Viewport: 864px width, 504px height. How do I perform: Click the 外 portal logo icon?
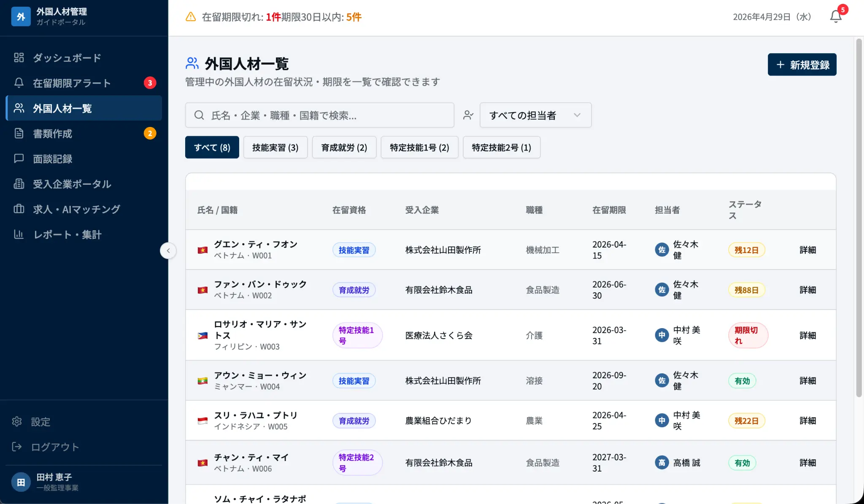21,16
